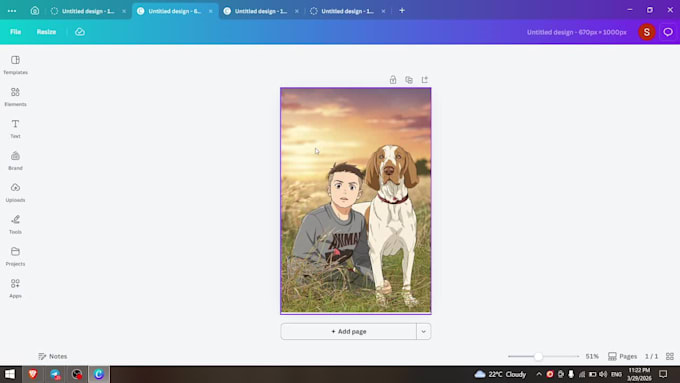This screenshot has width=680, height=383.
Task: Open a new tab with plus
Action: [x=402, y=10]
